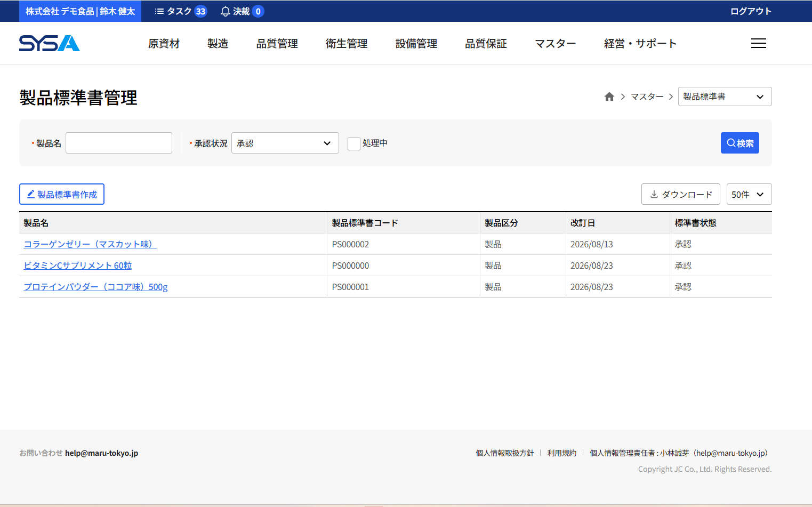Open the 決裁 bell notifications

pyautogui.click(x=242, y=11)
